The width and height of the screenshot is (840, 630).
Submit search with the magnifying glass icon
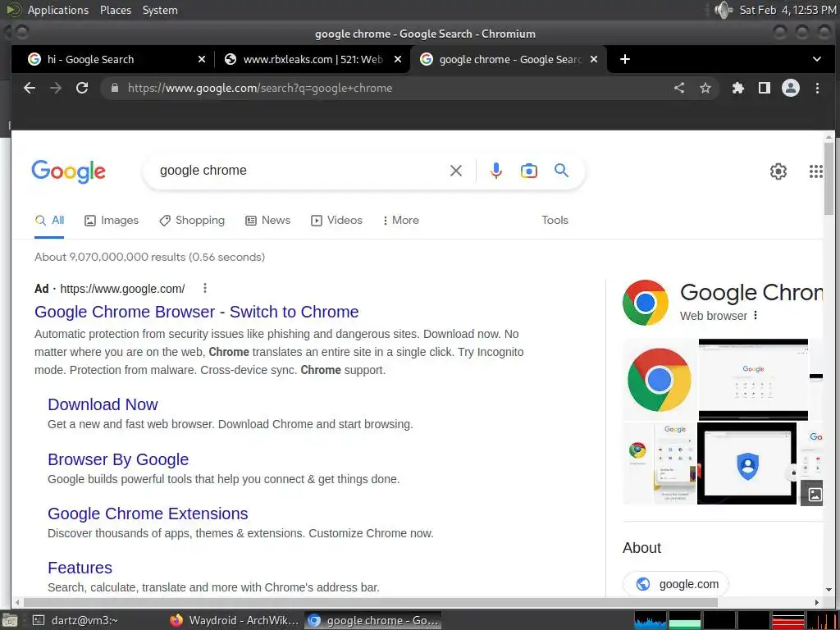(x=561, y=171)
